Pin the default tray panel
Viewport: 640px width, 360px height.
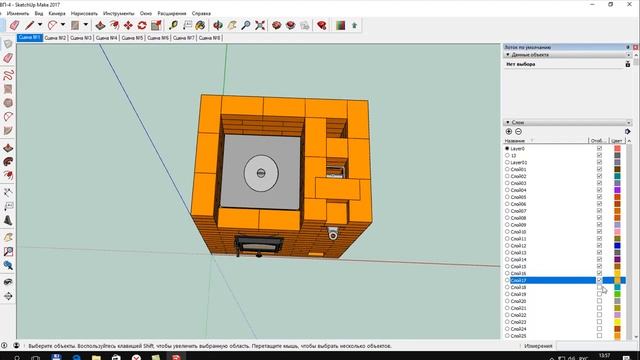[x=628, y=47]
